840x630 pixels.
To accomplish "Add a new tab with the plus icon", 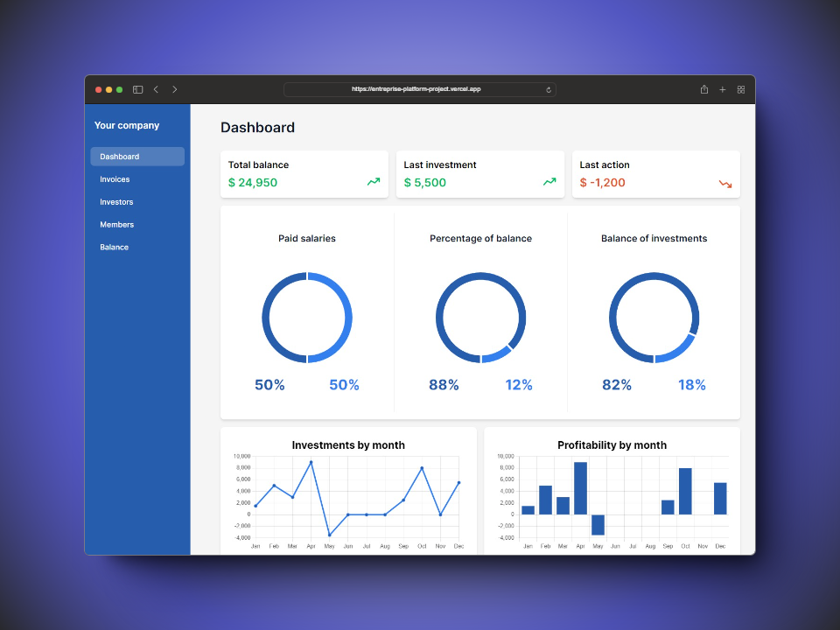I will coord(723,89).
